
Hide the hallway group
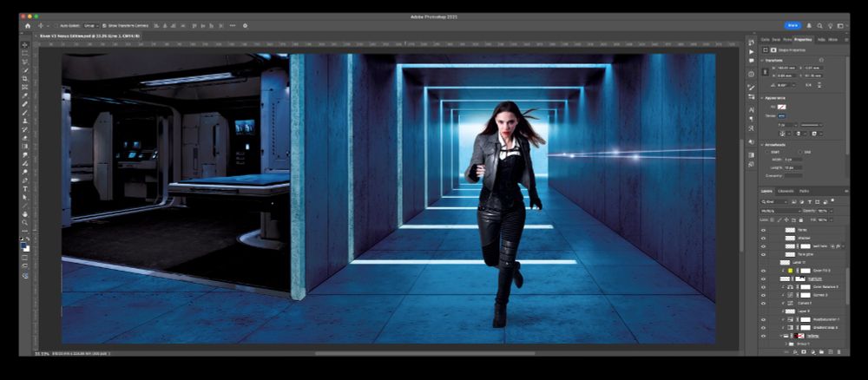click(x=763, y=336)
